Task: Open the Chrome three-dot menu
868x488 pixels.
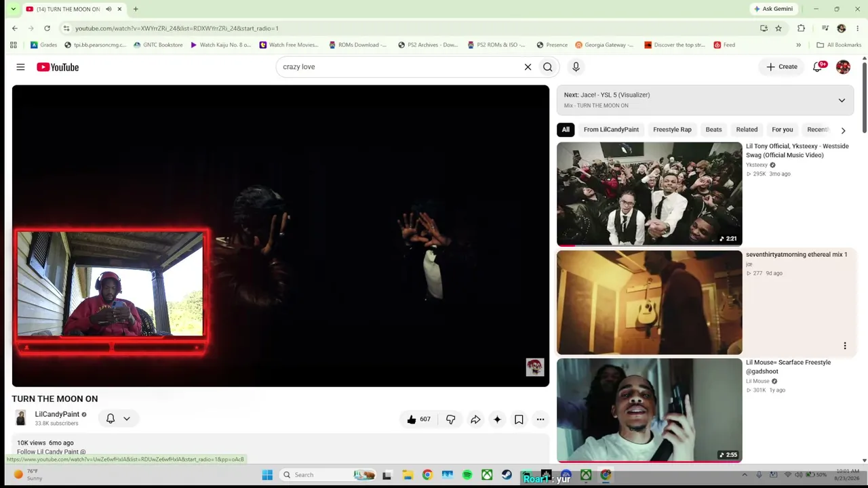Action: [858, 28]
